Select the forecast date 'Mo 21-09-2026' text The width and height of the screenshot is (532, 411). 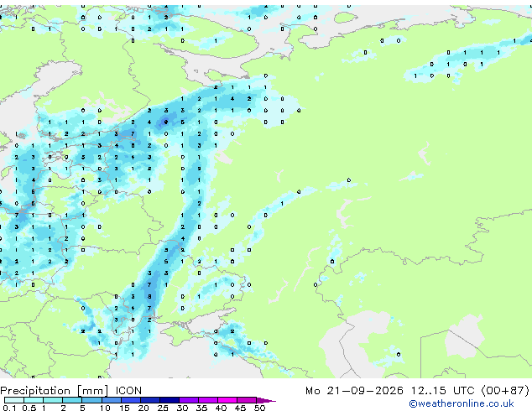coord(354,391)
